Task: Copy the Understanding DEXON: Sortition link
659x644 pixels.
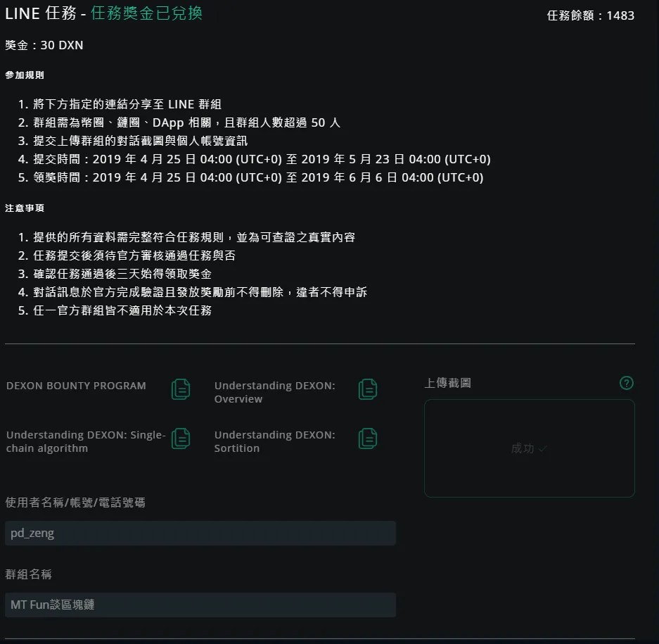Action: [368, 438]
